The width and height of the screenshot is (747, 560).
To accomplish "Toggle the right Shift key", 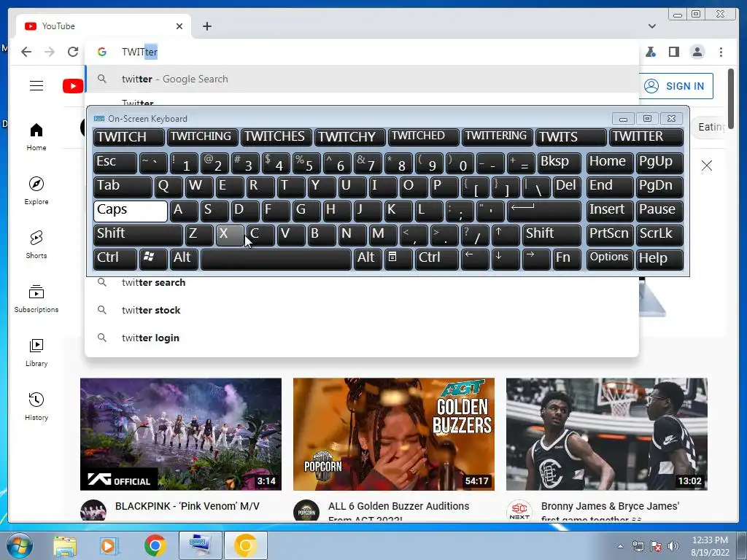I will coord(551,236).
